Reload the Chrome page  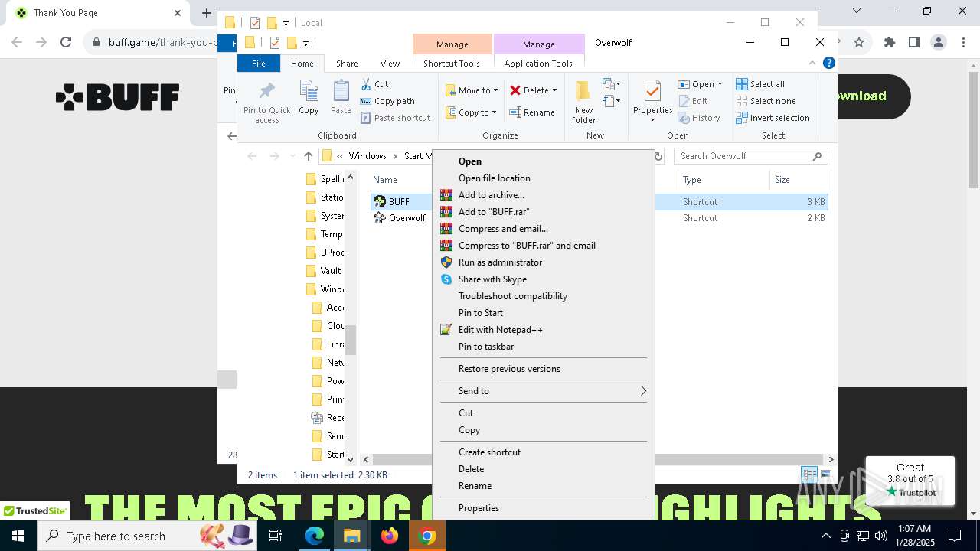[66, 42]
